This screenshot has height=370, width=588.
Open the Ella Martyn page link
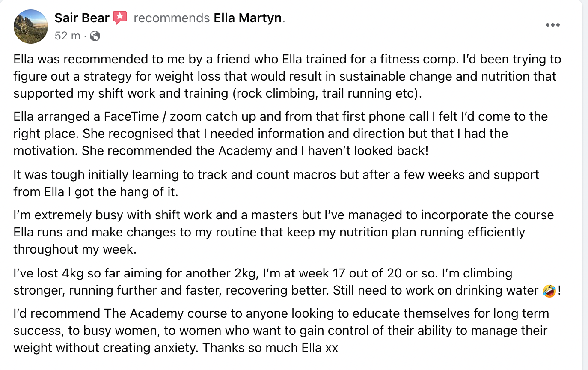tap(247, 18)
